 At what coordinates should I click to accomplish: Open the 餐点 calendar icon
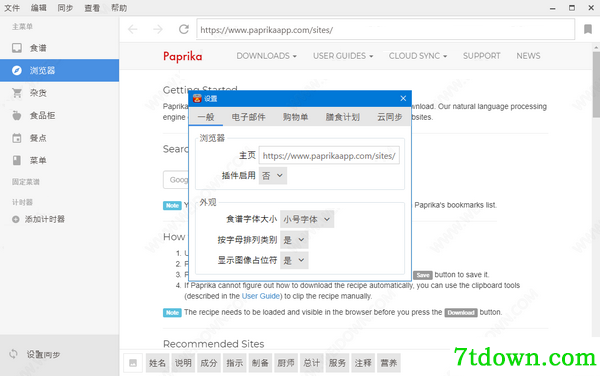[17, 138]
